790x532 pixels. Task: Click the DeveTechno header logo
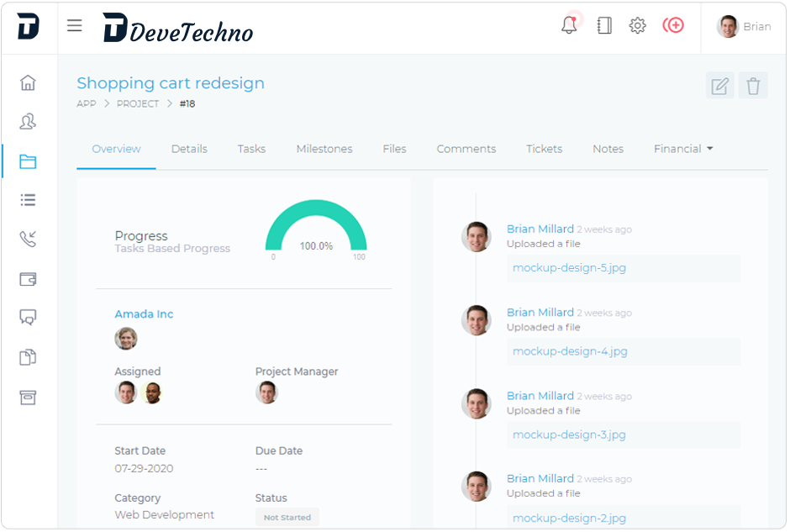178,28
